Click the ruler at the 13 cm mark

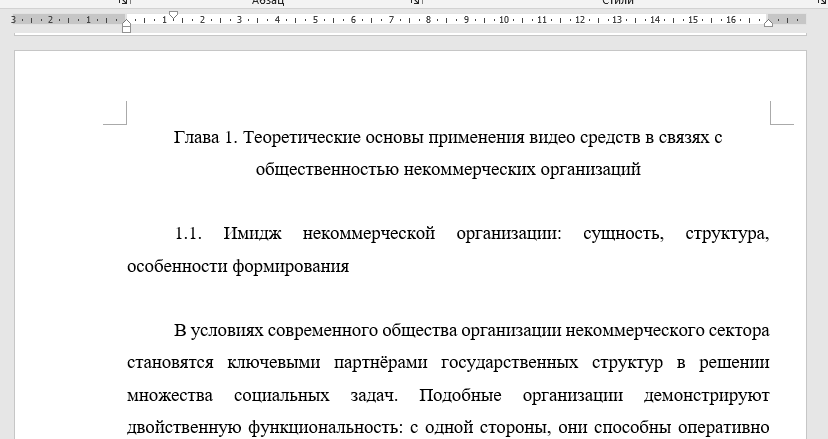point(617,20)
